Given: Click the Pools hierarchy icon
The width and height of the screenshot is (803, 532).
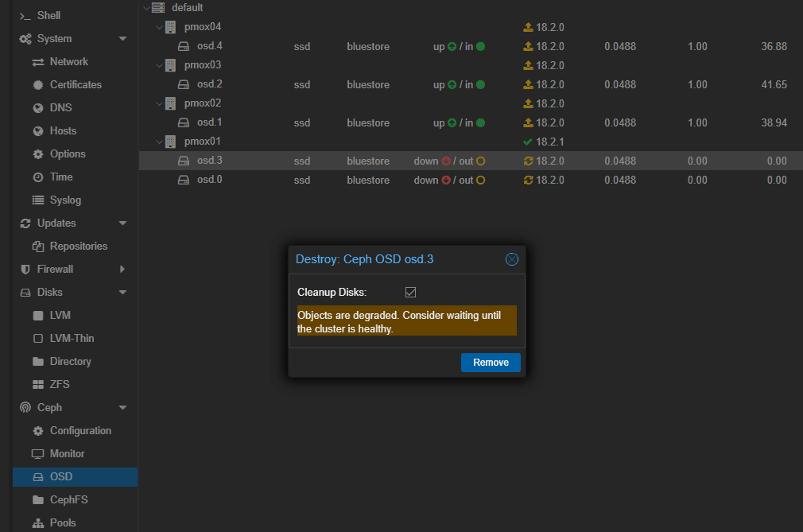Looking at the screenshot, I should (x=38, y=522).
